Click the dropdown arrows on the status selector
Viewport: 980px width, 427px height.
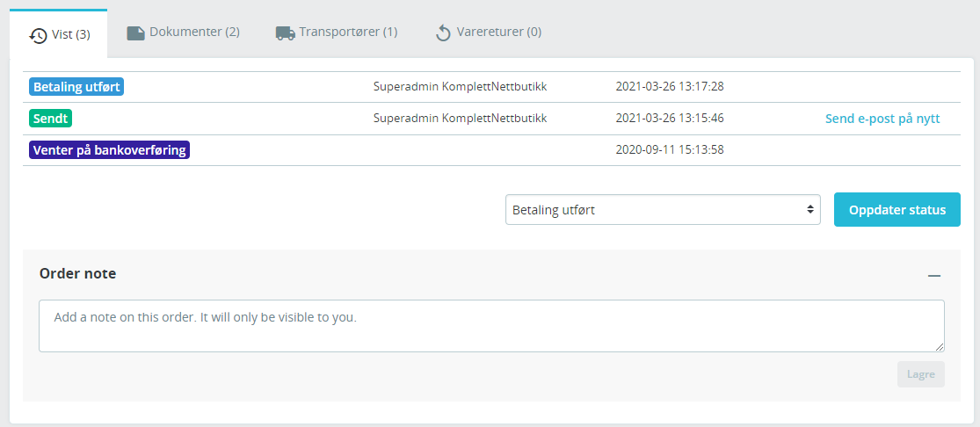pyautogui.click(x=810, y=209)
